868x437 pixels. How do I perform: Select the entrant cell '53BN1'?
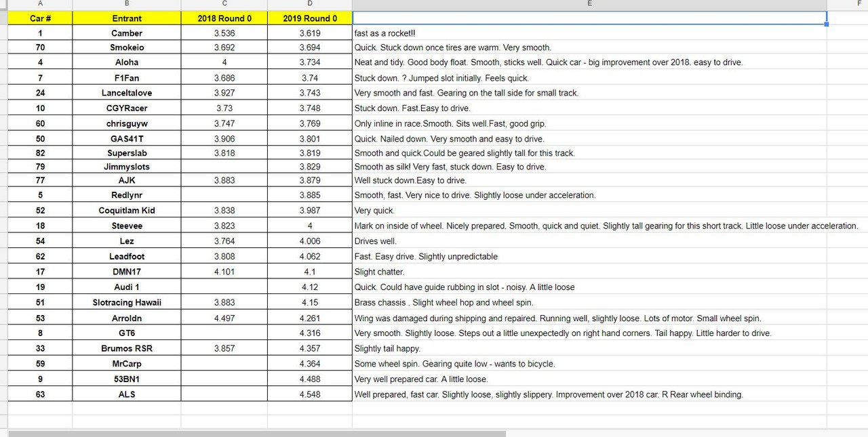point(127,379)
